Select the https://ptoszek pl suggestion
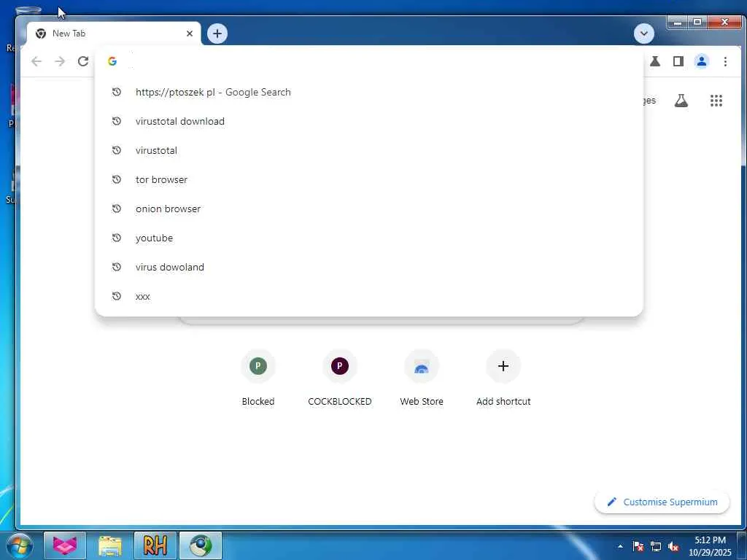 point(368,93)
